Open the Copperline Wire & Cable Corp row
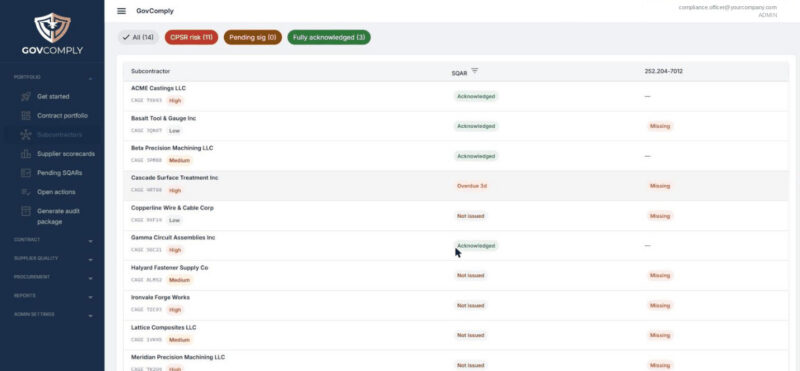 click(456, 216)
